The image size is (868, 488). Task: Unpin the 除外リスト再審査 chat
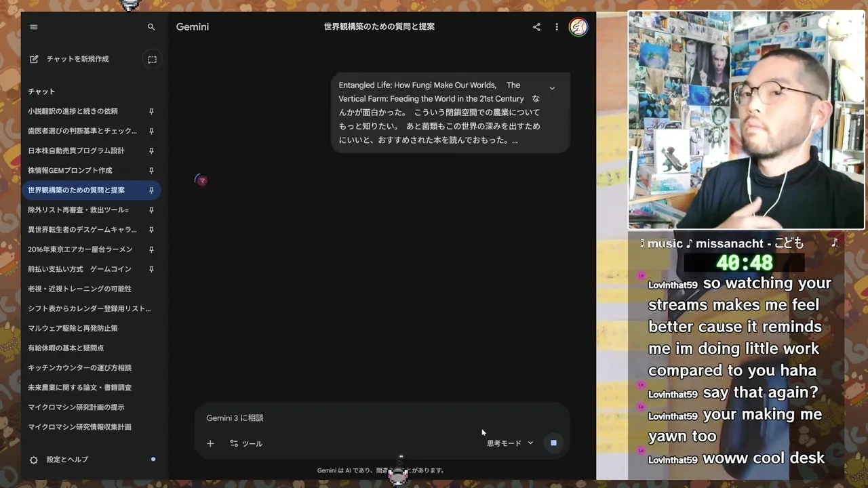tap(151, 210)
